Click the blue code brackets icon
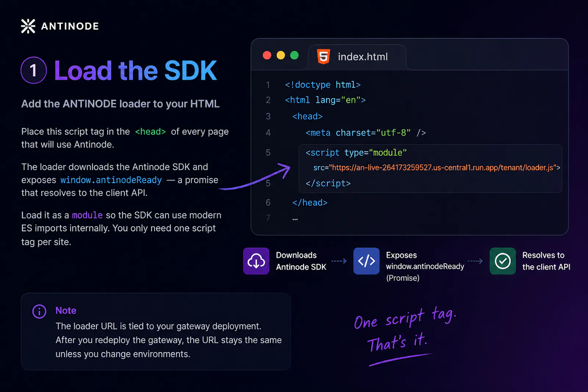The width and height of the screenshot is (588, 392). (366, 261)
